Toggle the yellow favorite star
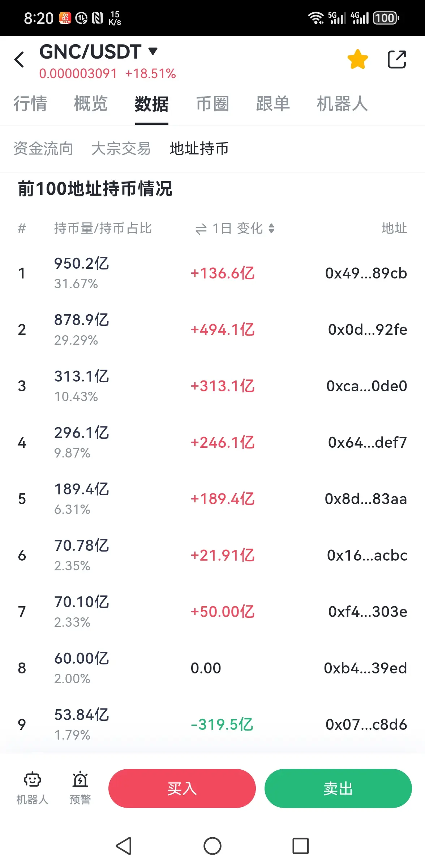 point(357,60)
